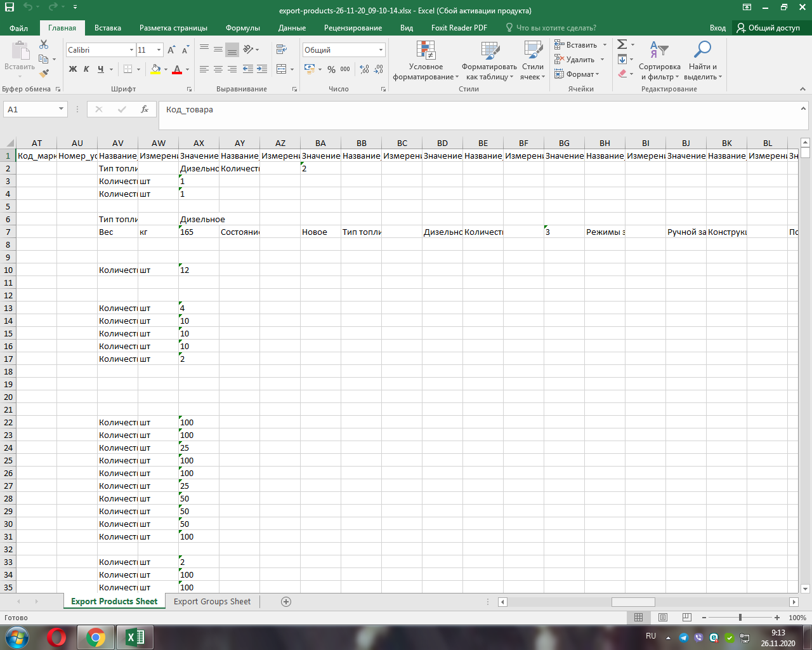
Task: Click the text Orientation icon
Action: pos(248,49)
